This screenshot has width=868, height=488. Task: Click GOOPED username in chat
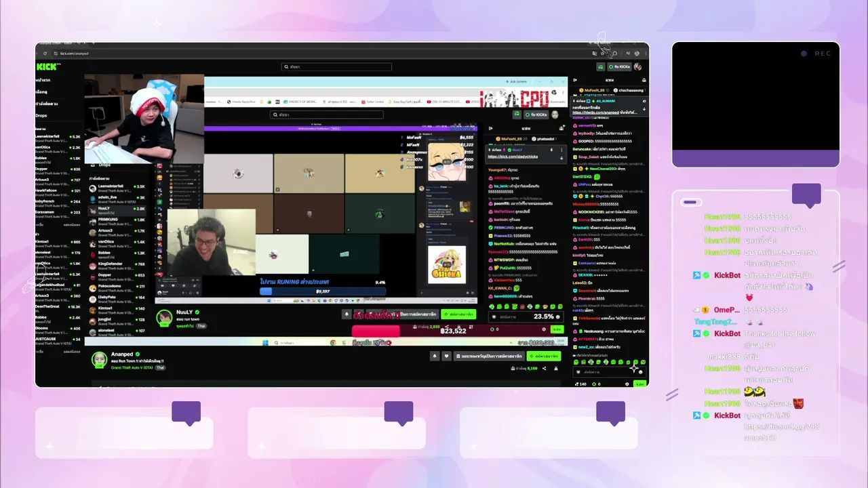tap(586, 141)
